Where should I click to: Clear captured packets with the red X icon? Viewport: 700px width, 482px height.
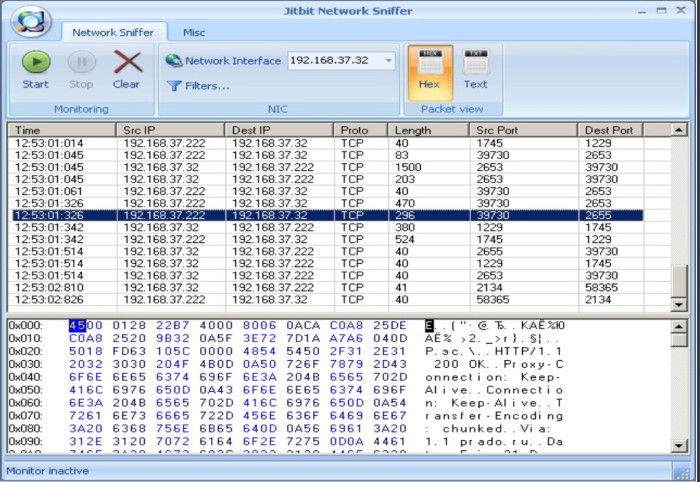point(128,62)
